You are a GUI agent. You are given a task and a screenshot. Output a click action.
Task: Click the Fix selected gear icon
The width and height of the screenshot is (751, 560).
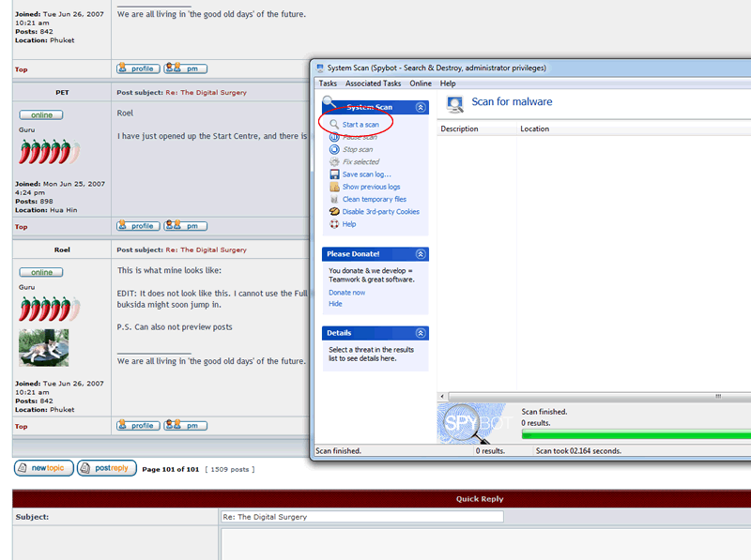pos(334,161)
